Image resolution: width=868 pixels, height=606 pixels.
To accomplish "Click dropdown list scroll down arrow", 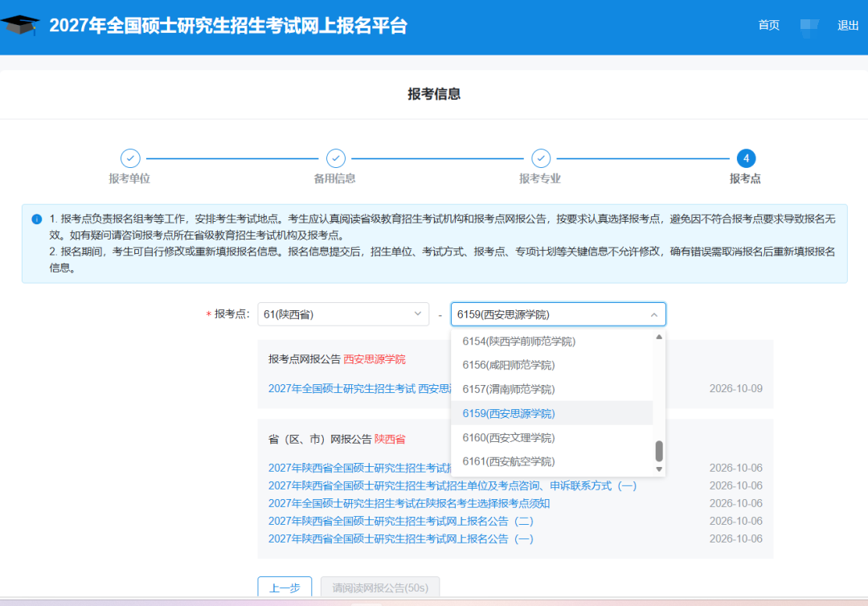I will click(659, 469).
